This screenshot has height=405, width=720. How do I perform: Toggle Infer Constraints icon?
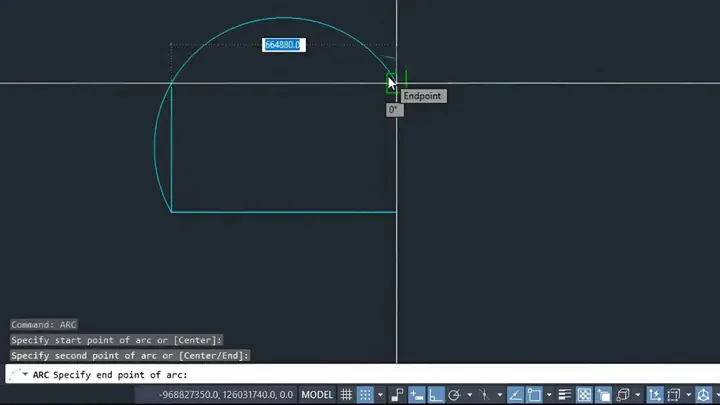[x=398, y=394]
